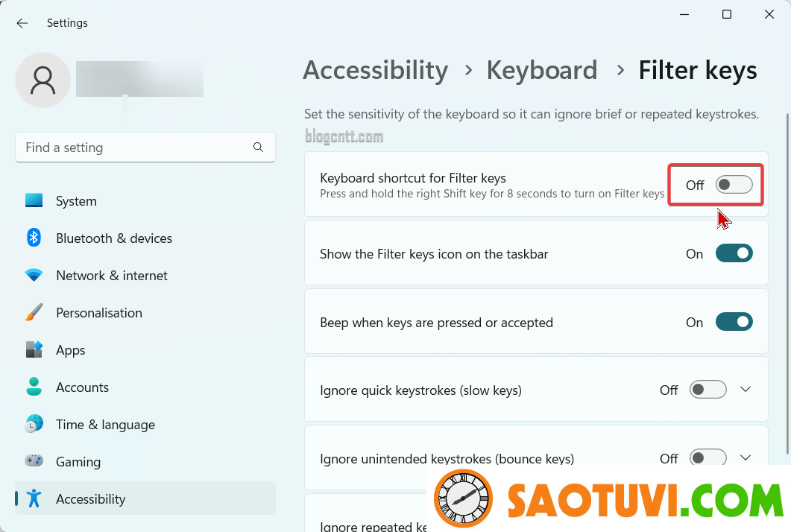Click the Gaming controller icon
This screenshot has height=532, width=791.
[x=34, y=461]
